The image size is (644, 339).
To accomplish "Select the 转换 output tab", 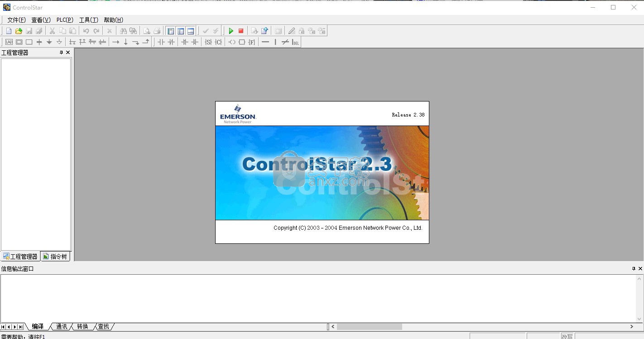I will (x=82, y=326).
